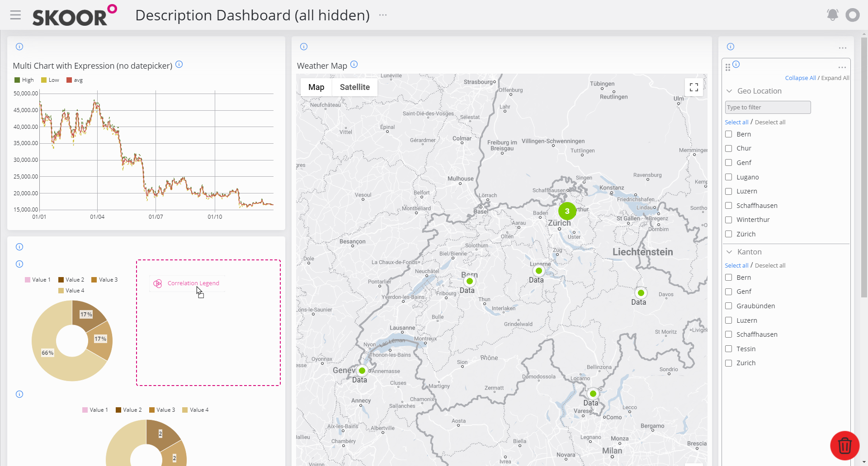Click info icon inside filter widget
Viewport: 868px width, 466px height.
[x=736, y=64]
